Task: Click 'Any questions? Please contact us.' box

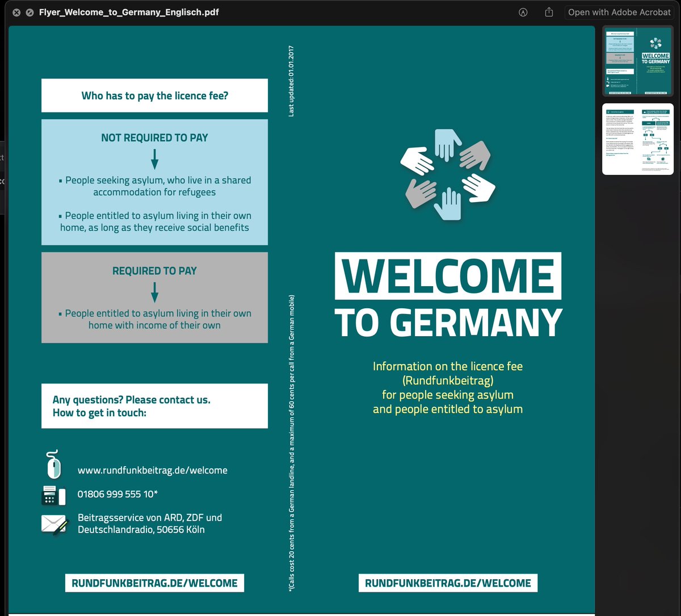Action: [x=154, y=406]
